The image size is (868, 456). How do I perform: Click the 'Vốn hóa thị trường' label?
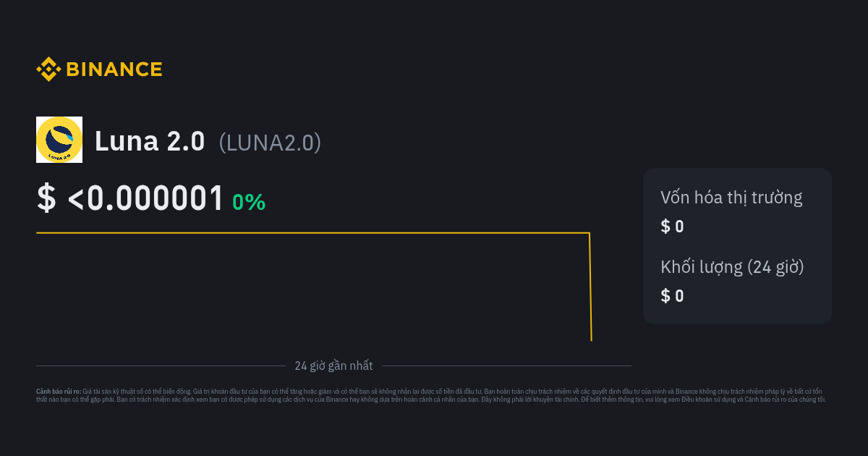pyautogui.click(x=731, y=198)
